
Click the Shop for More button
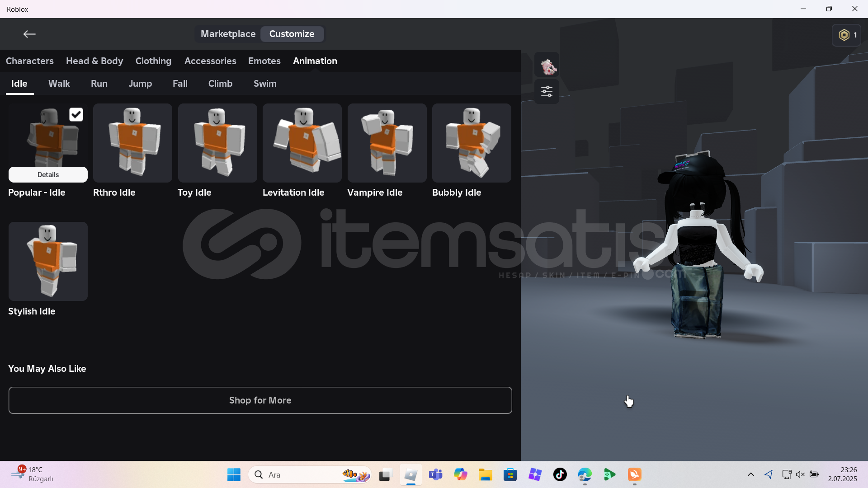[260, 400]
